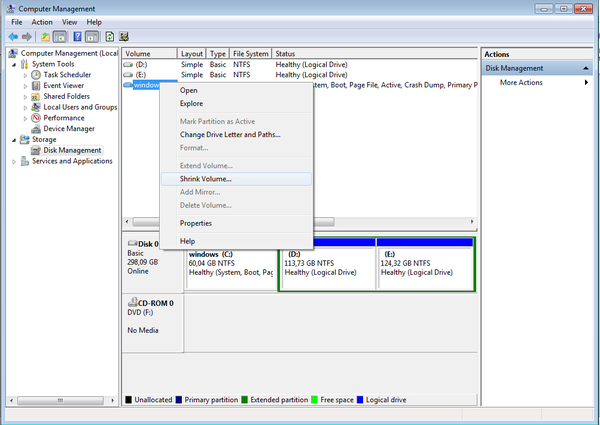Sort by the Layout column header
The height and width of the screenshot is (425, 600).
pyautogui.click(x=192, y=54)
